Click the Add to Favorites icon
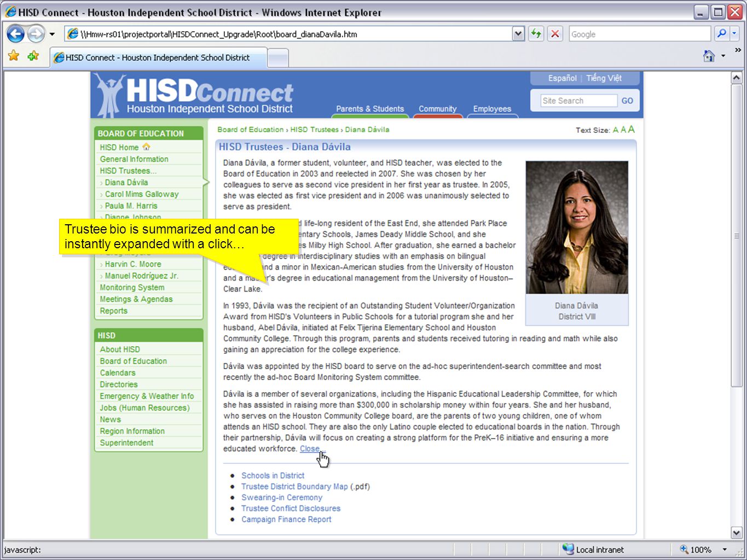Viewport: 747px width, 560px height. [33, 56]
